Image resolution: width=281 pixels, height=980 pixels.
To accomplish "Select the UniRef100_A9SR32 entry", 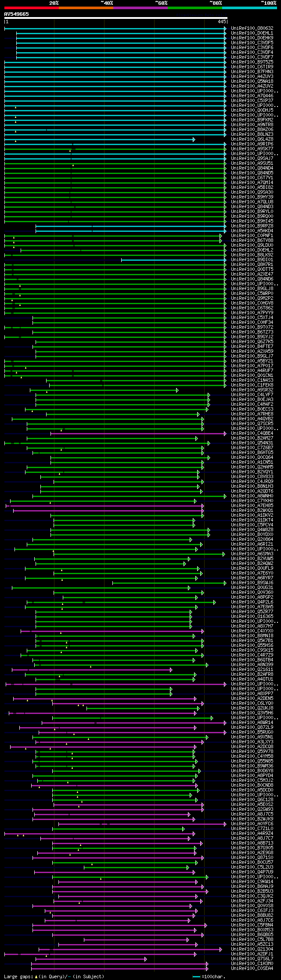I will pos(252,390).
